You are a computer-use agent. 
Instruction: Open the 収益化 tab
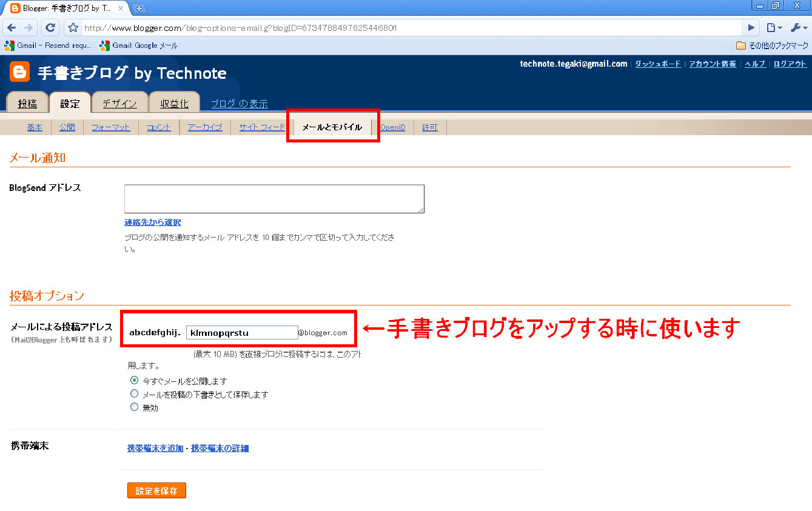pyautogui.click(x=174, y=103)
